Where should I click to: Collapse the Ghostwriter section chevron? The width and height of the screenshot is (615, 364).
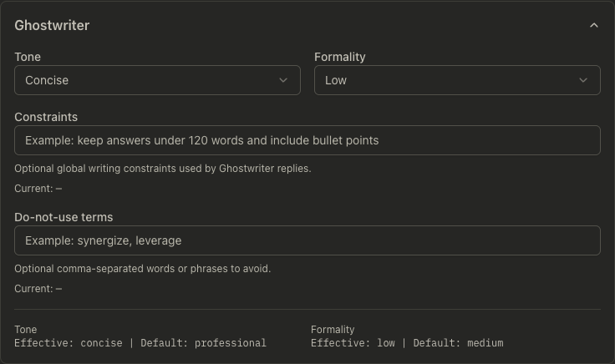(x=594, y=26)
